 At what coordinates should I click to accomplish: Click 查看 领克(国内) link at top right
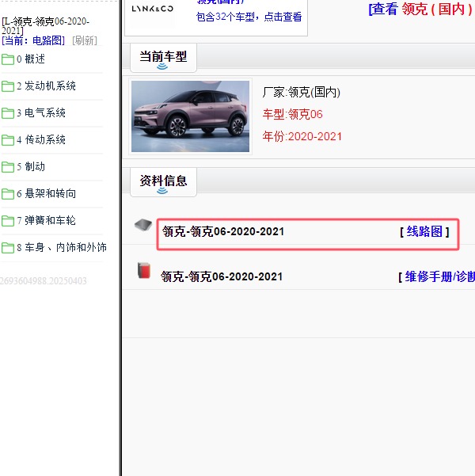click(x=421, y=9)
